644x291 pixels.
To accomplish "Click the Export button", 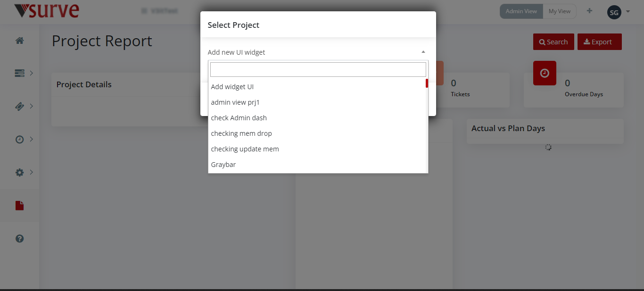I will pyautogui.click(x=599, y=42).
